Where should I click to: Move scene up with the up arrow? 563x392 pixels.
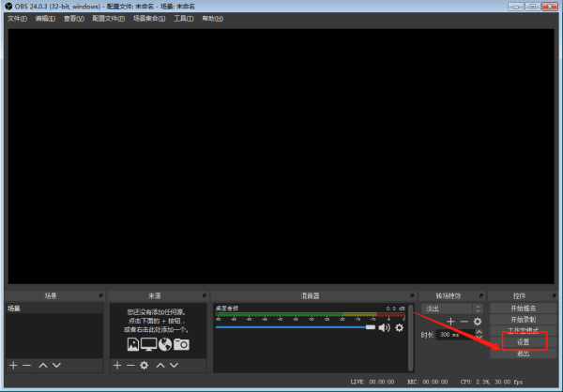tap(43, 366)
